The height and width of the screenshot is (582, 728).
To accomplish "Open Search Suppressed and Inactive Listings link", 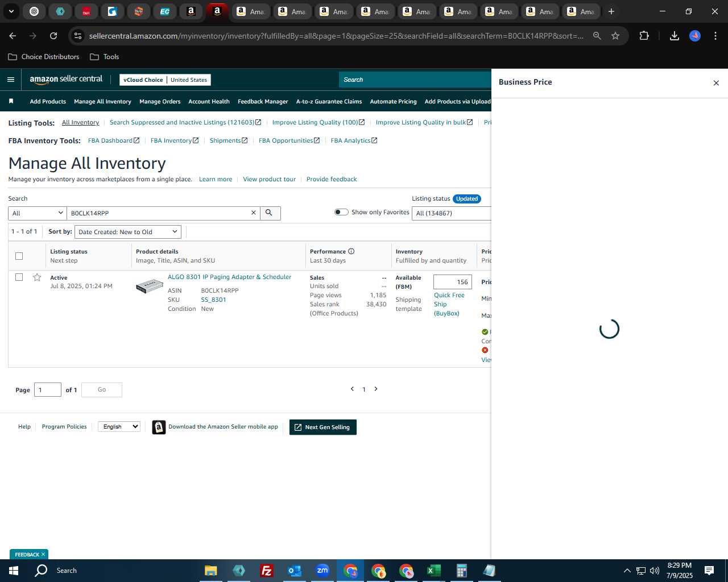I will (185, 122).
